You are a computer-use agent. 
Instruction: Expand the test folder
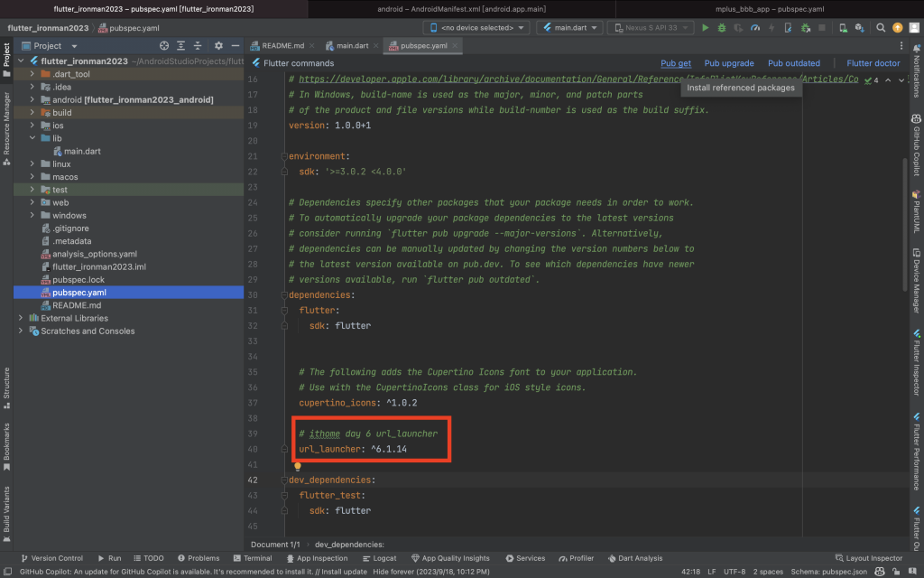(32, 190)
